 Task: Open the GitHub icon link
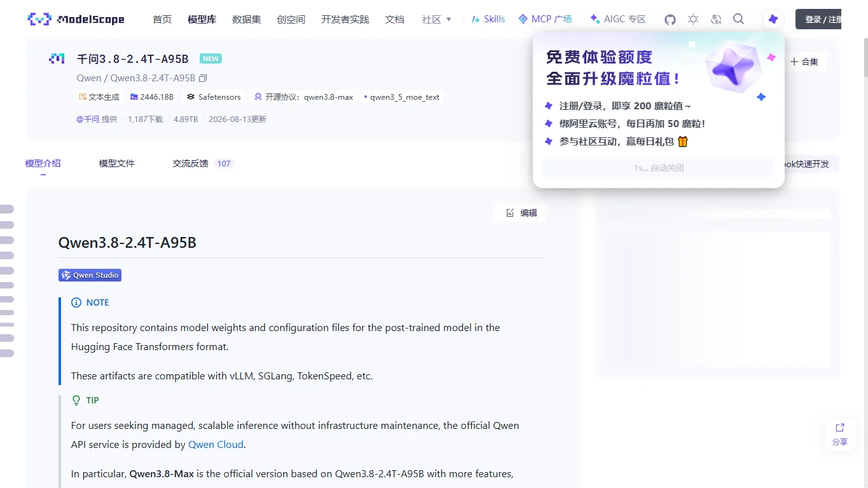pyautogui.click(x=670, y=20)
